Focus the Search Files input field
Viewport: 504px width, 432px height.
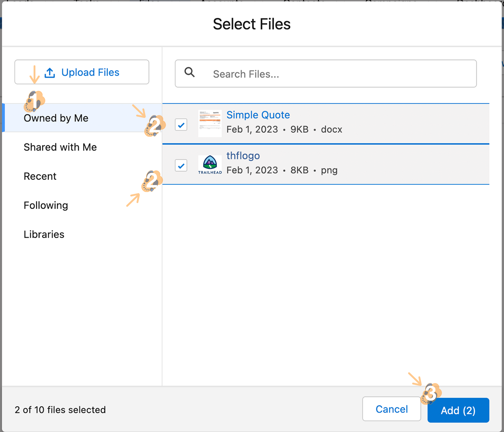(x=332, y=74)
